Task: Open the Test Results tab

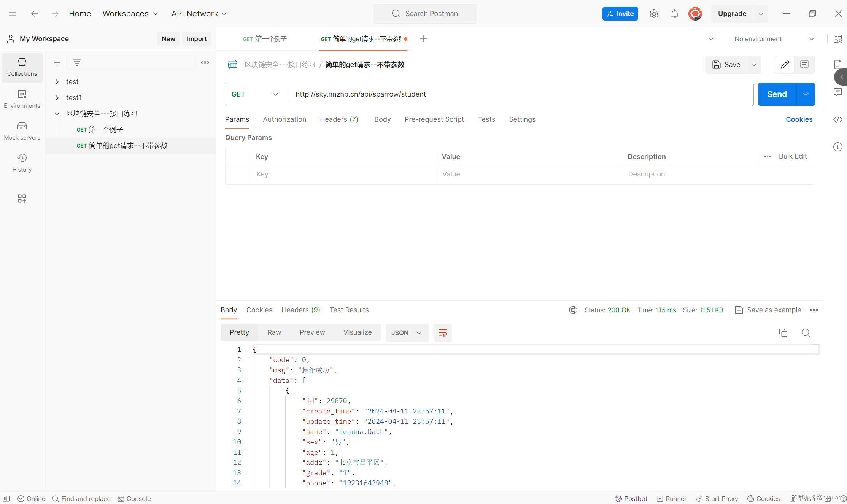Action: click(x=349, y=310)
